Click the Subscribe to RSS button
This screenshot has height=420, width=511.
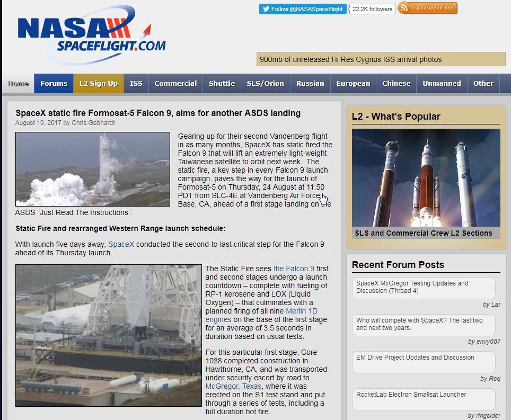pyautogui.click(x=428, y=8)
